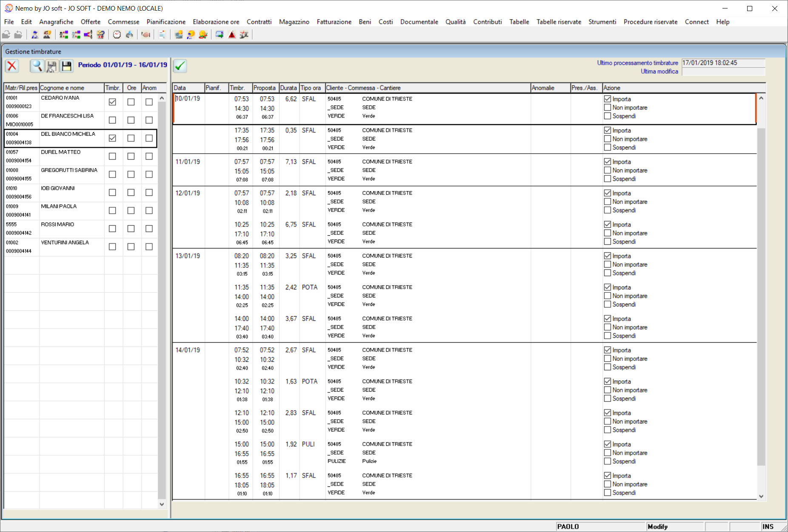Click the calendar question mark toolbar icon
The image size is (788, 532).
pos(100,35)
